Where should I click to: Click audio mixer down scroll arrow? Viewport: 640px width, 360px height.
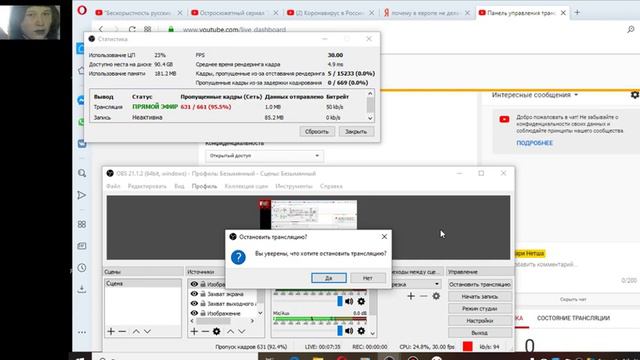372,333
